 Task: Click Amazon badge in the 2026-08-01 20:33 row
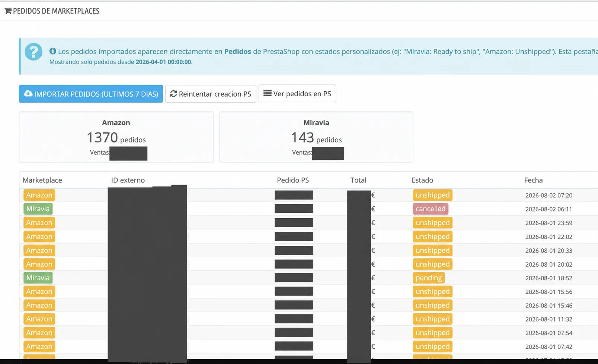pyautogui.click(x=39, y=250)
